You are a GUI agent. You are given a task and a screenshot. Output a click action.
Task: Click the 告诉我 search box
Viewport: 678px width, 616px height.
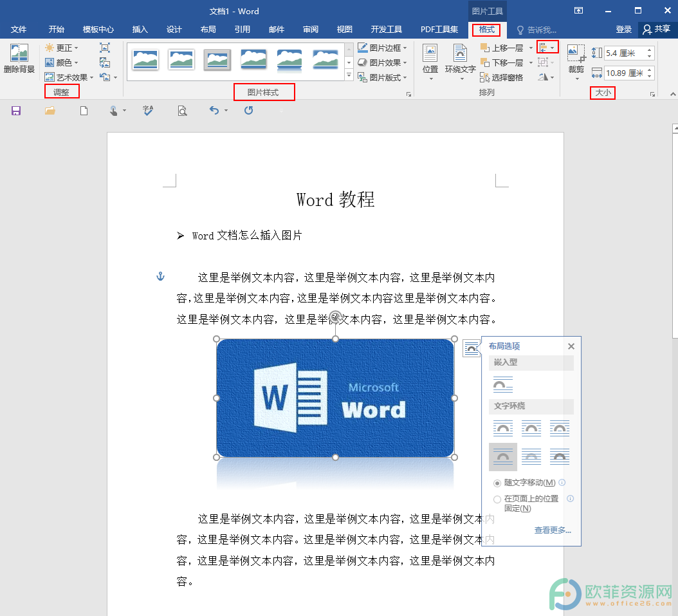pyautogui.click(x=536, y=30)
